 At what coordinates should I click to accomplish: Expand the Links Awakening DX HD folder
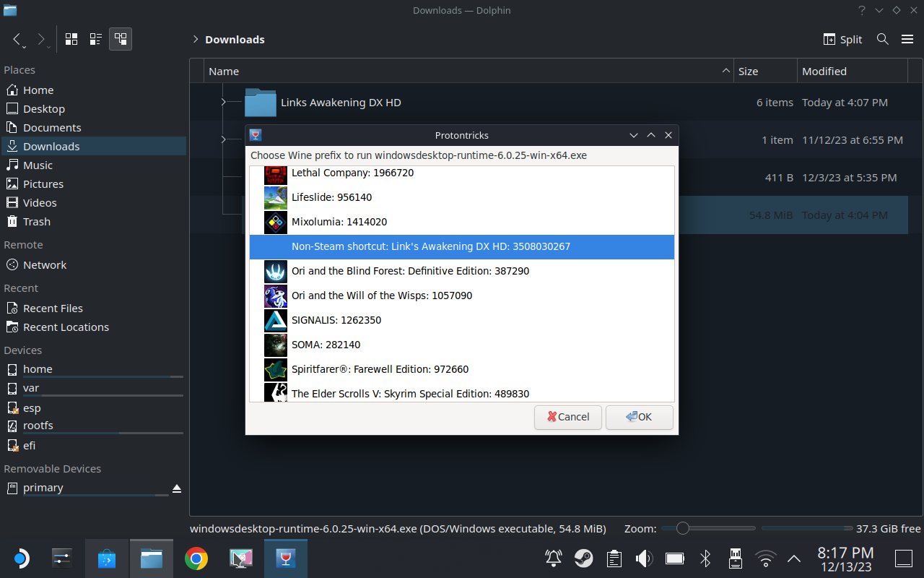pyautogui.click(x=224, y=103)
